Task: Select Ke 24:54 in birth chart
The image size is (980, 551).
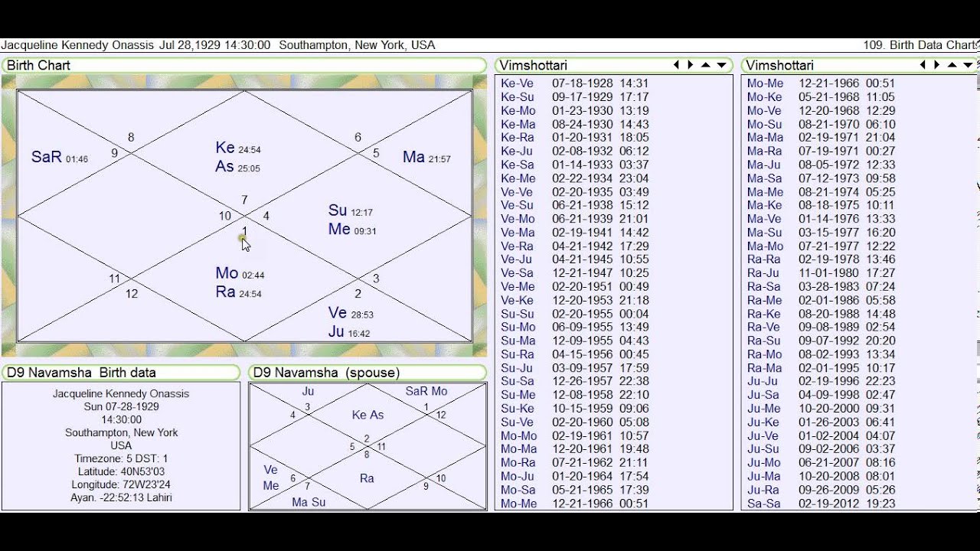Action: coord(238,148)
